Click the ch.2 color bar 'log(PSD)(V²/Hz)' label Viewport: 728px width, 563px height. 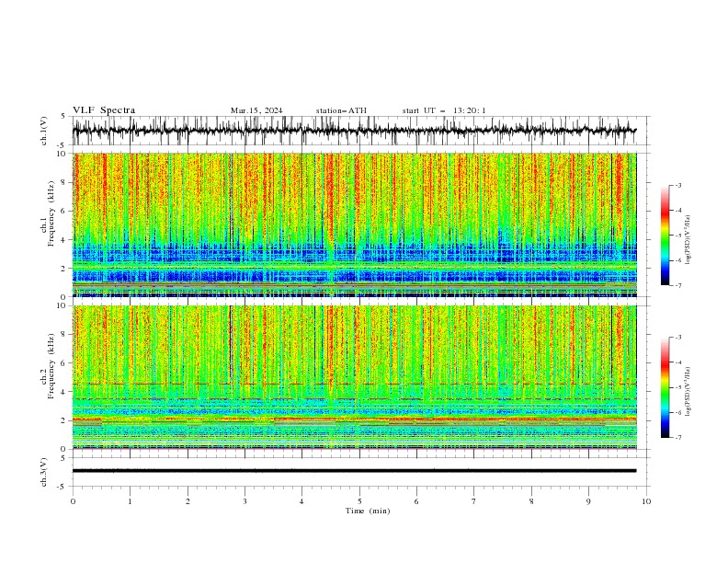[688, 392]
